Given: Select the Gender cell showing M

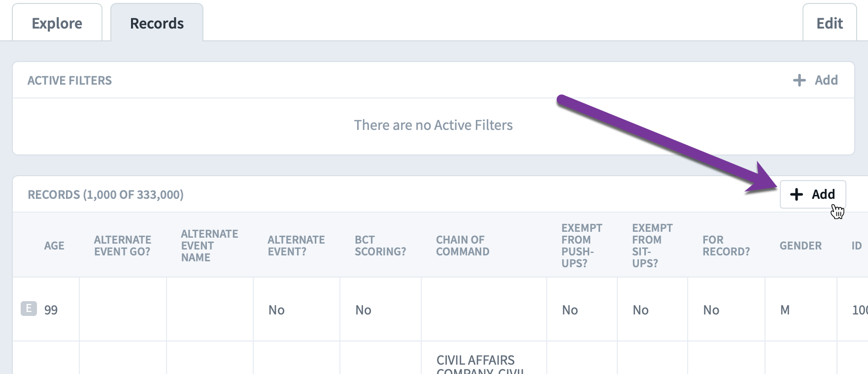Looking at the screenshot, I should coord(801,310).
